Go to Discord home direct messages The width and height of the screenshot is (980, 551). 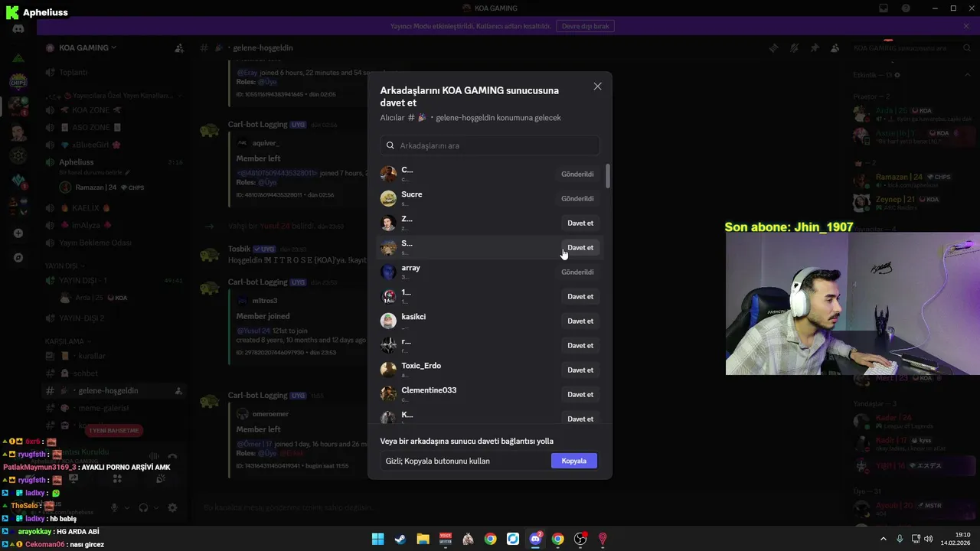(x=18, y=29)
